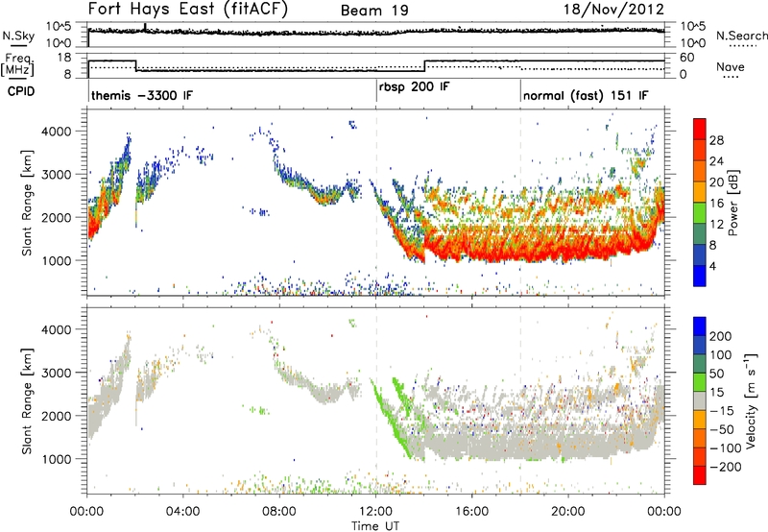This screenshot has height=532, width=768.
Task: Click the velocity panel 'Slant Range [km]' label
Action: coord(27,401)
